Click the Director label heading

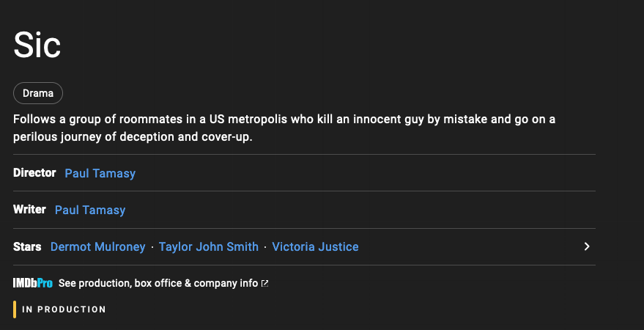click(34, 172)
